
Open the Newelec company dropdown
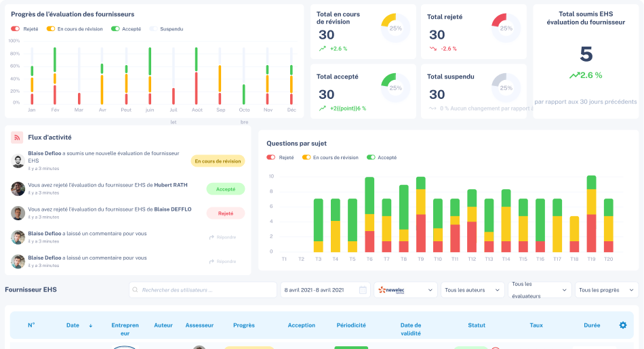coord(405,290)
